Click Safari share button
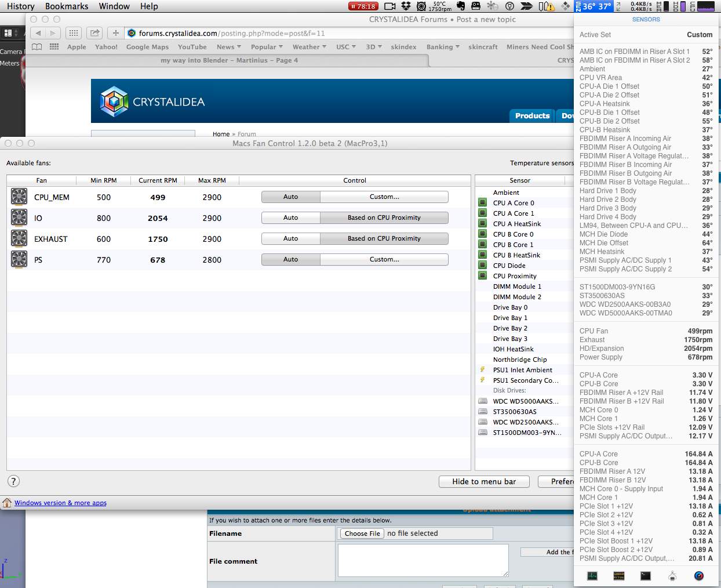Viewport: 721px width, 588px height. point(95,33)
